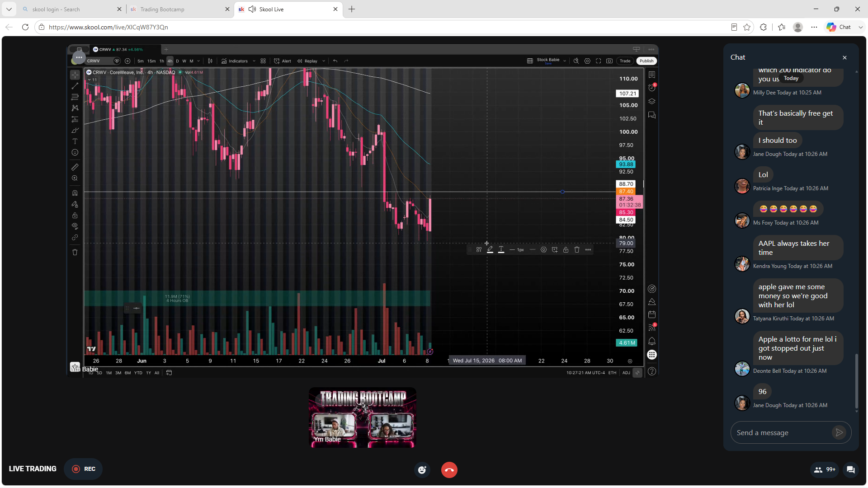Screen dimensions: 868x488
Task: Enter fullscreen mode on the chart
Action: pos(599,61)
